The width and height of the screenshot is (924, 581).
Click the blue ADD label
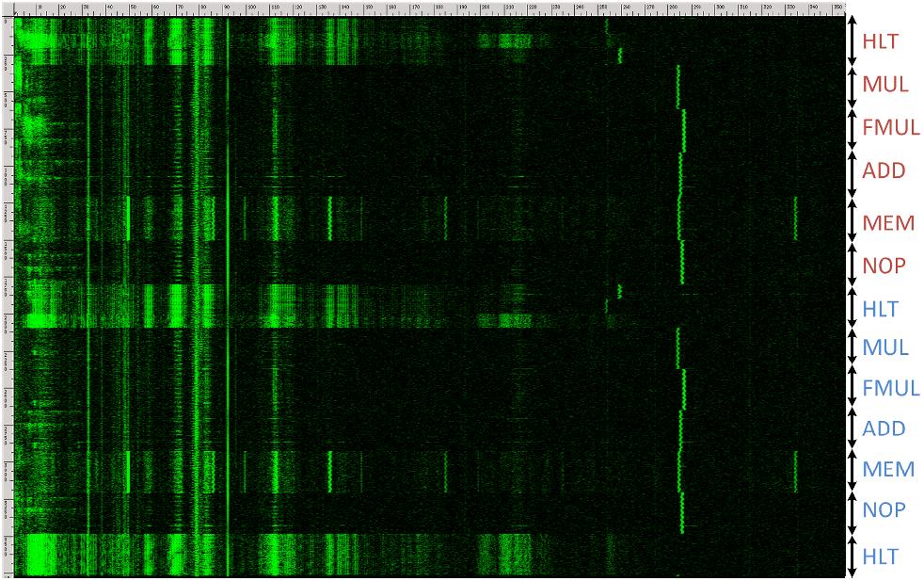pos(884,429)
